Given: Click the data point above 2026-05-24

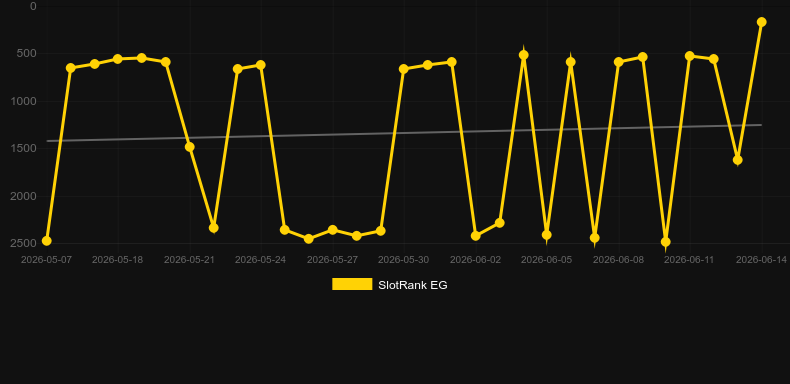Looking at the screenshot, I should click(260, 65).
